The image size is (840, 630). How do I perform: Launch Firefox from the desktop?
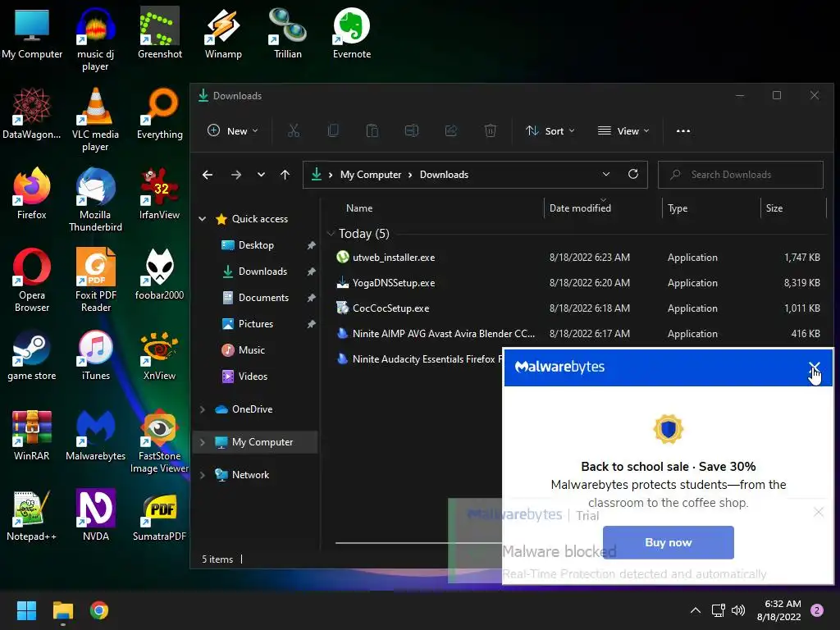tap(32, 194)
